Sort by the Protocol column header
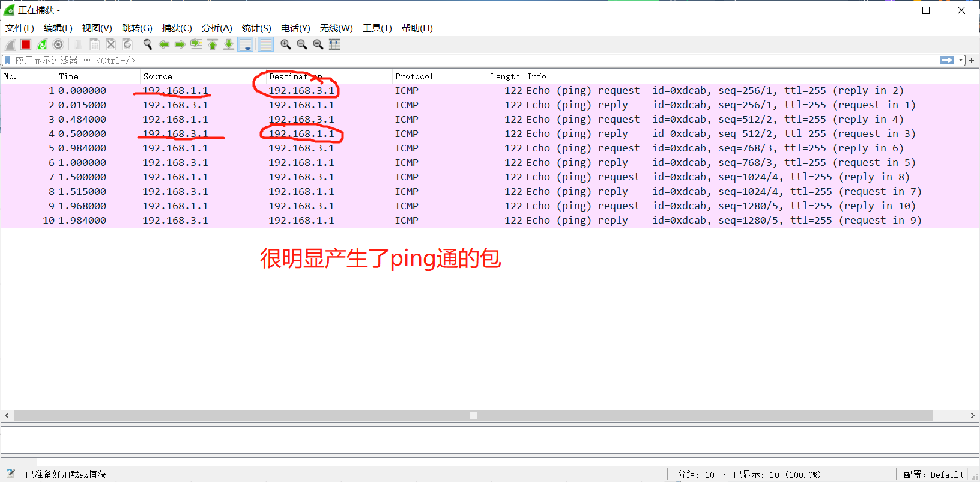 440,76
